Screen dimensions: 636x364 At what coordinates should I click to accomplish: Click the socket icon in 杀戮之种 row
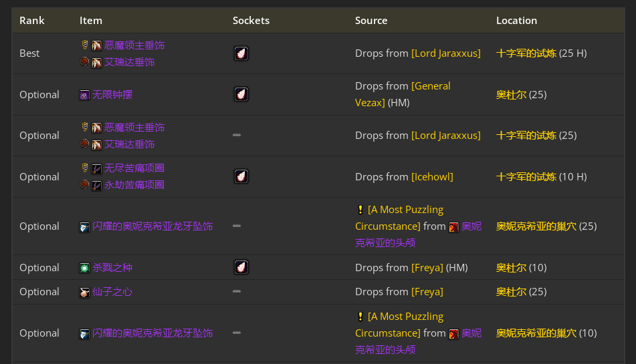241,267
